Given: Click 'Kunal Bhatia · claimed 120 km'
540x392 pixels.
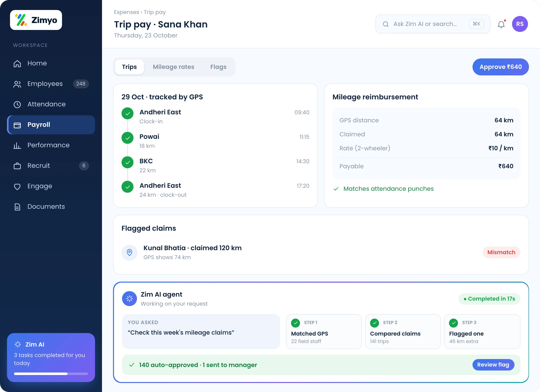Looking at the screenshot, I should [192, 248].
